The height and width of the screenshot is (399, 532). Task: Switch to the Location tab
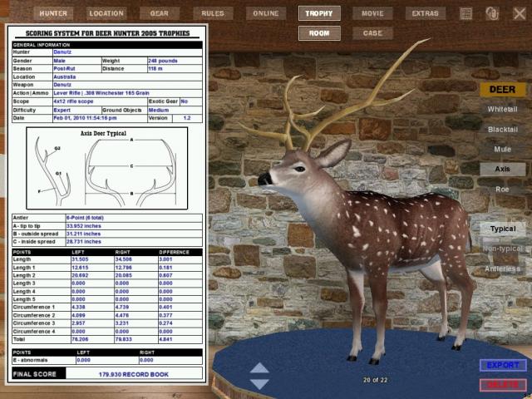tap(106, 13)
